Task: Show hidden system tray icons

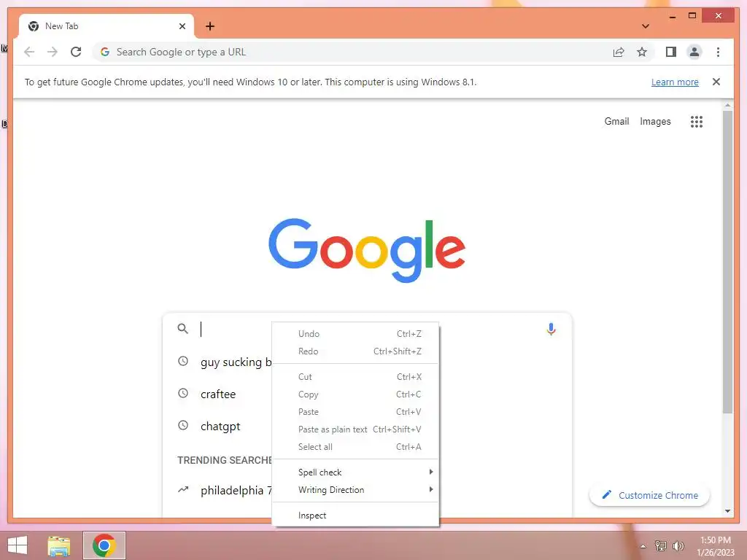Action: pyautogui.click(x=643, y=547)
